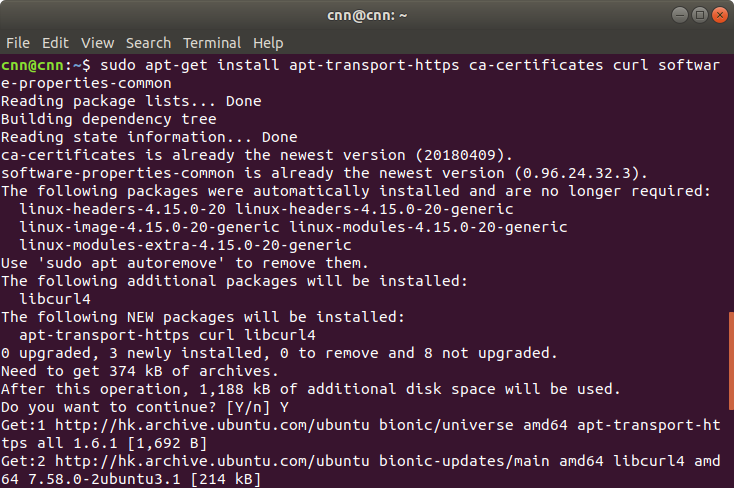Click the software-properties-common newest version line
Image resolution: width=734 pixels, height=488 pixels.
coord(324,173)
